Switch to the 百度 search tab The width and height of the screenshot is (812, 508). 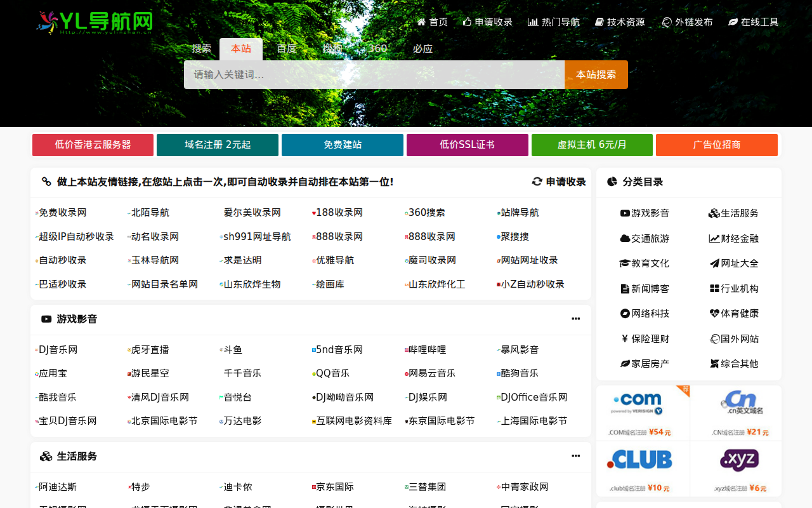click(x=286, y=48)
